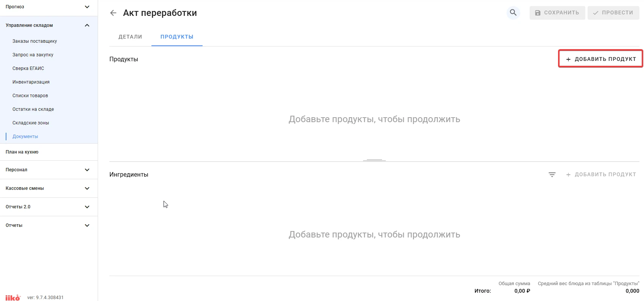The width and height of the screenshot is (644, 301).
Task: Click the Провести button with checkmark
Action: pos(613,13)
